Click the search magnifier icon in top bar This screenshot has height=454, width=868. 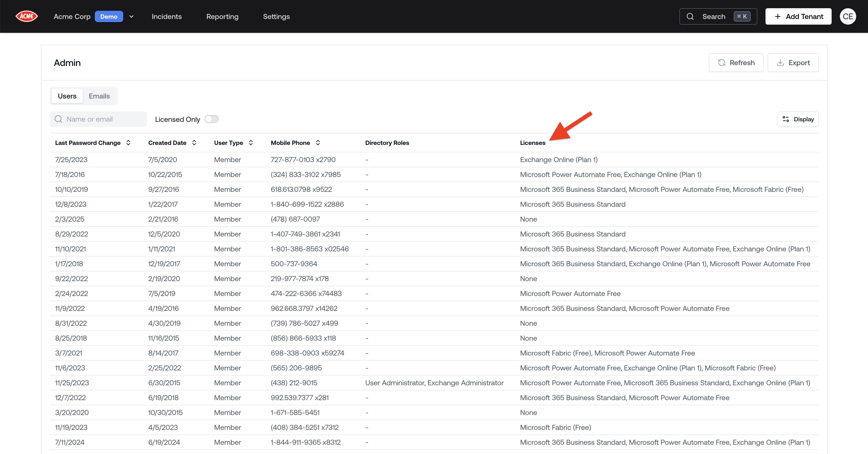click(690, 16)
